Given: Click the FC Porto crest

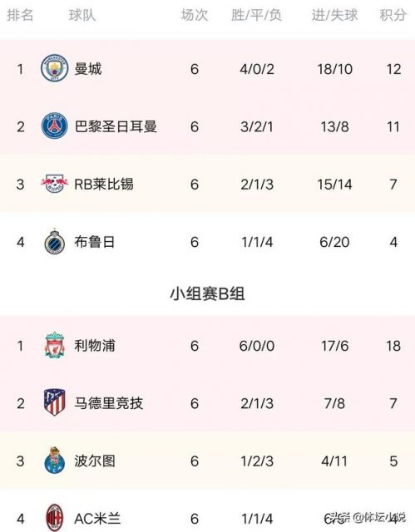Looking at the screenshot, I should 54,461.
